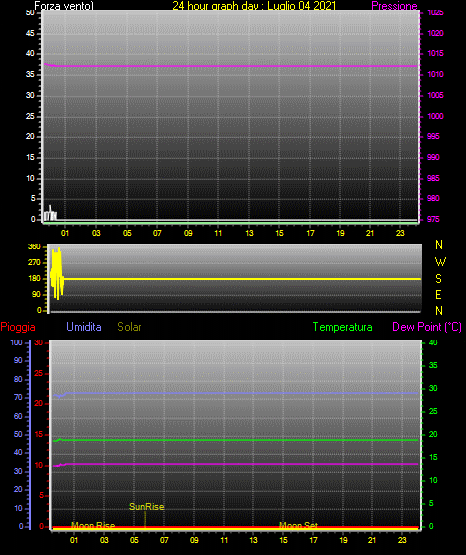466x555 pixels.
Task: Select the magenta "Pressione" label
Action: (x=394, y=6)
